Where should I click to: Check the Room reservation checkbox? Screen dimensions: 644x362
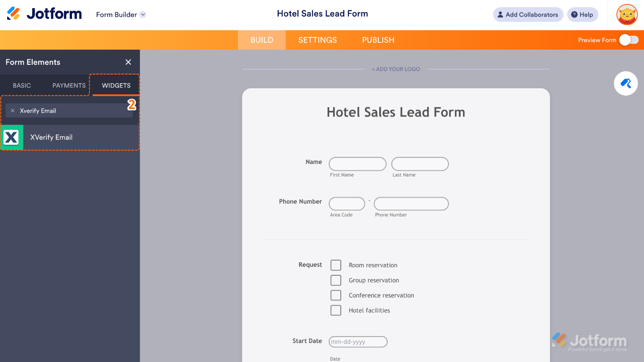coord(336,265)
